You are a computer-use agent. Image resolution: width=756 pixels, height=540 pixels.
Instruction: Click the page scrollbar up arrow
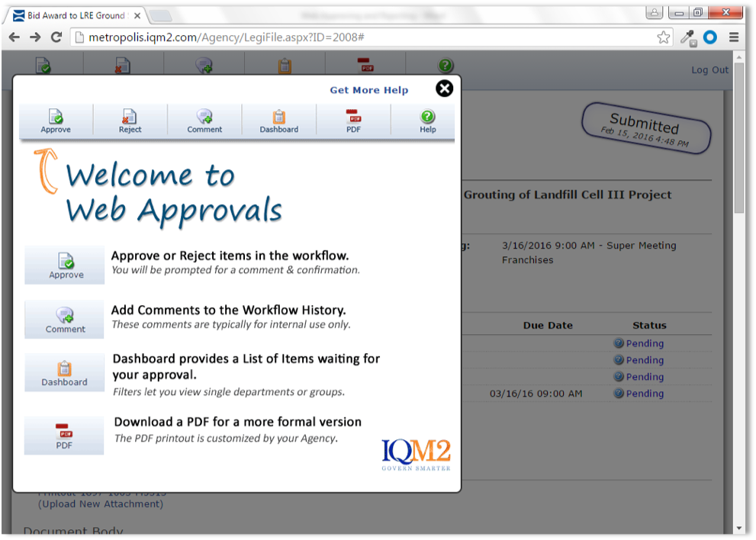(x=738, y=57)
